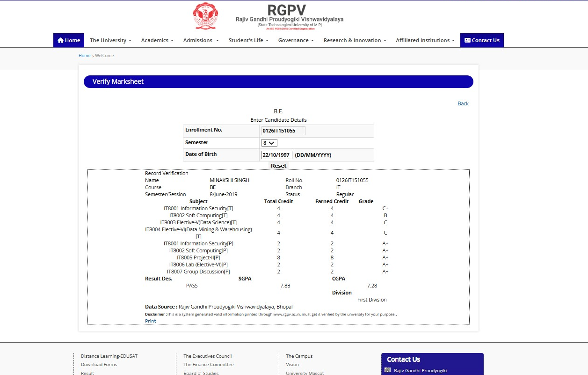Click the Enrollment No. input field

283,131
